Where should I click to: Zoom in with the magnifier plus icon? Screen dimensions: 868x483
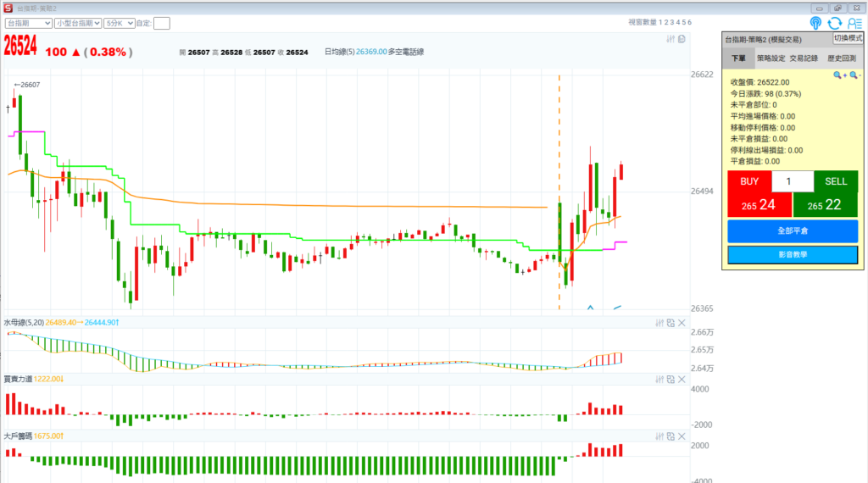point(839,75)
